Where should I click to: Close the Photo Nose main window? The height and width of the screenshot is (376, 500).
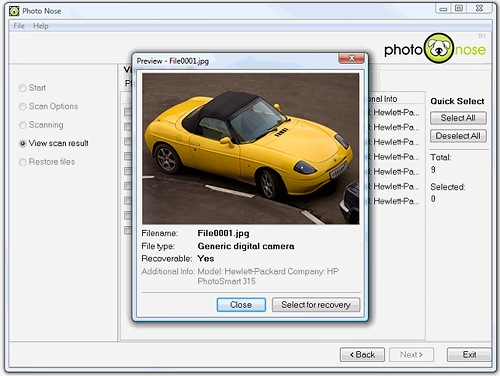[x=480, y=8]
